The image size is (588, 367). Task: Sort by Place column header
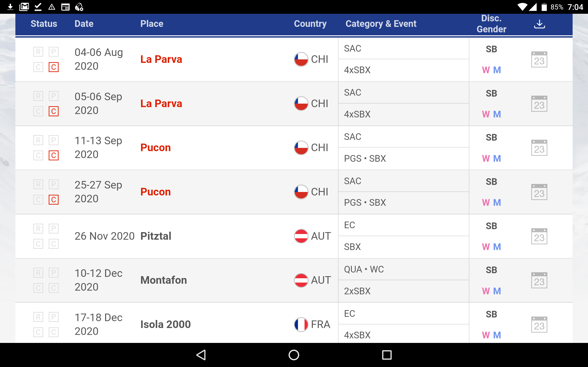[x=152, y=24]
